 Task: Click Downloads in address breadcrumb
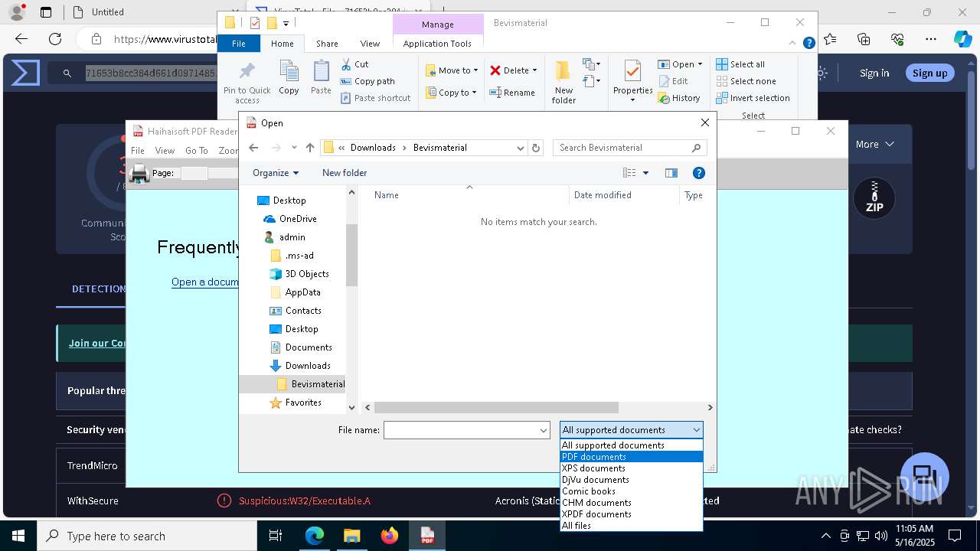373,148
